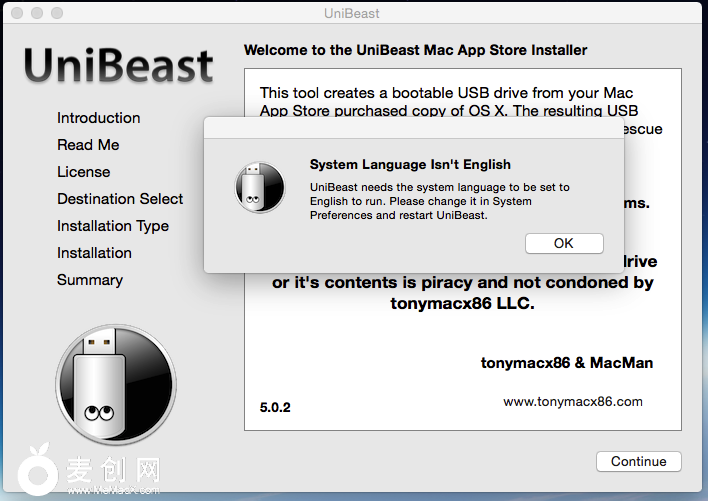Click the large UniBeast USB drive logo
Image resolution: width=708 pixels, height=501 pixels.
pos(116,384)
